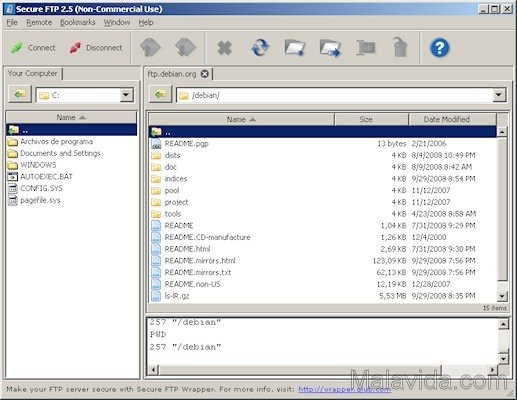Open the Bookmarks menu
Viewport: 517px width, 400px height.
click(78, 23)
